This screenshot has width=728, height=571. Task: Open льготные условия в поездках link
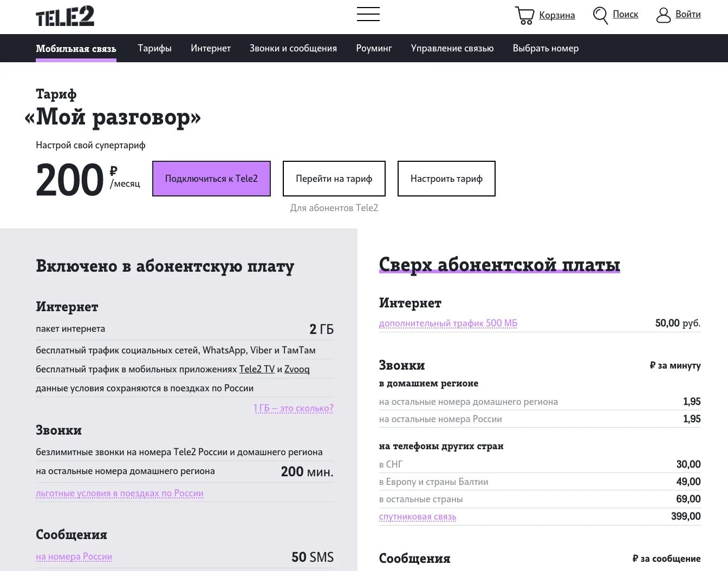click(120, 494)
